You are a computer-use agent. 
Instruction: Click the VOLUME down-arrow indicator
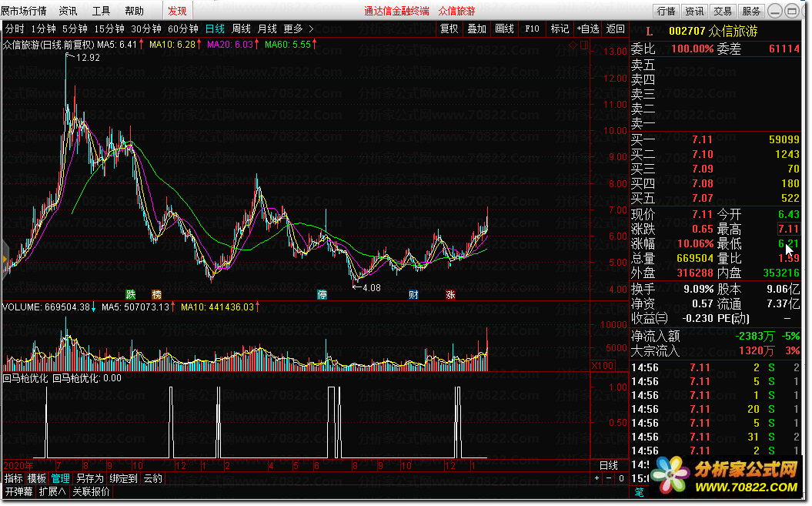[x=93, y=307]
